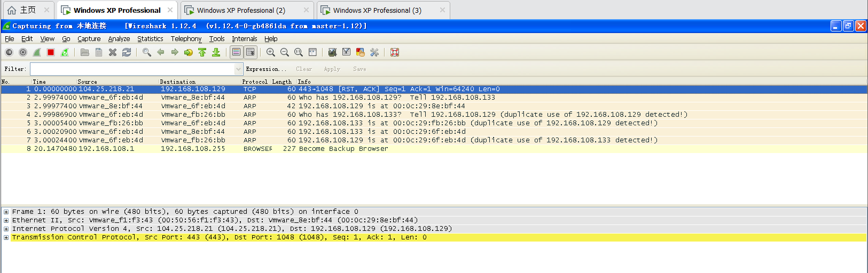The width and height of the screenshot is (868, 273).
Task: Open the Edit menu
Action: click(x=27, y=38)
